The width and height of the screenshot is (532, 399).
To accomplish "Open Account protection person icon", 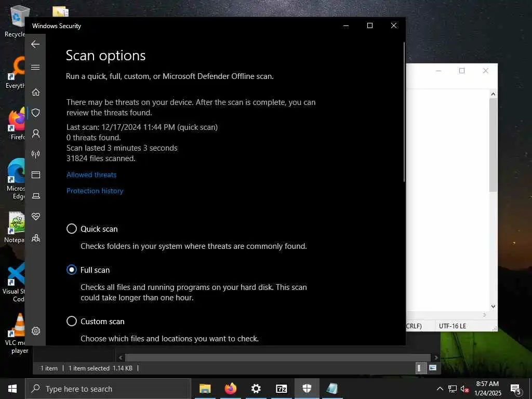I will pos(36,134).
